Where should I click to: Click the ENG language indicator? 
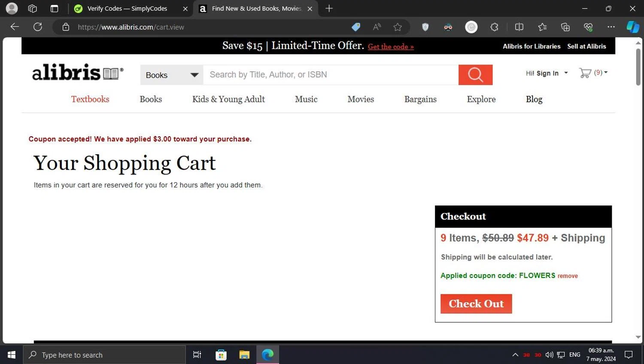pos(574,355)
